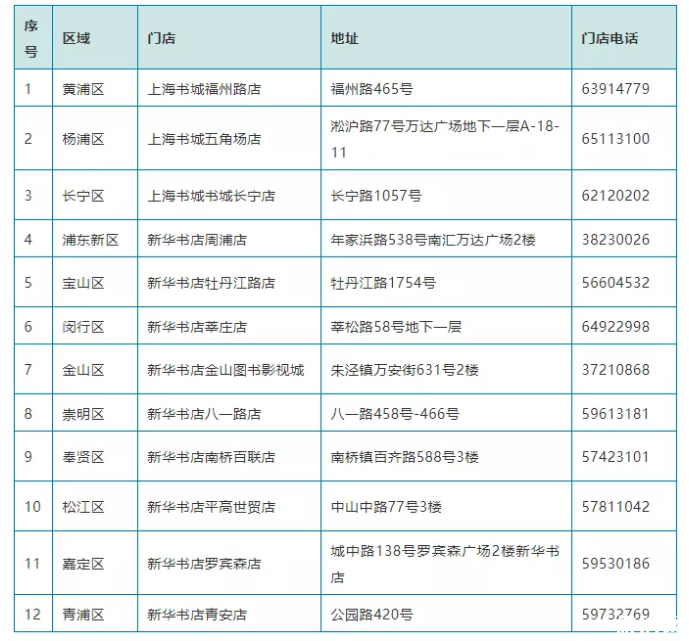Click the address 南桥镇百齐路588号3楼
Screen dimensions: 689x641
tap(405, 457)
